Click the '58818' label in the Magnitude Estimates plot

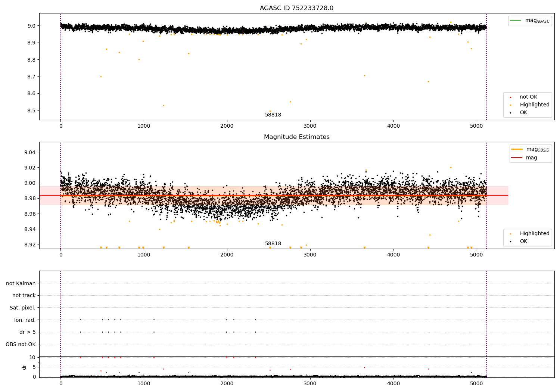[273, 244]
